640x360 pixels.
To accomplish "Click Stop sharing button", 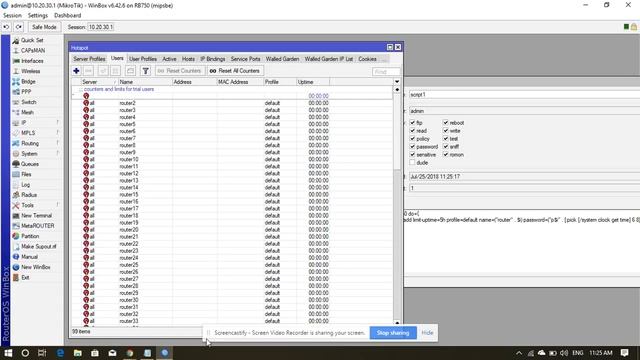I will tap(393, 333).
